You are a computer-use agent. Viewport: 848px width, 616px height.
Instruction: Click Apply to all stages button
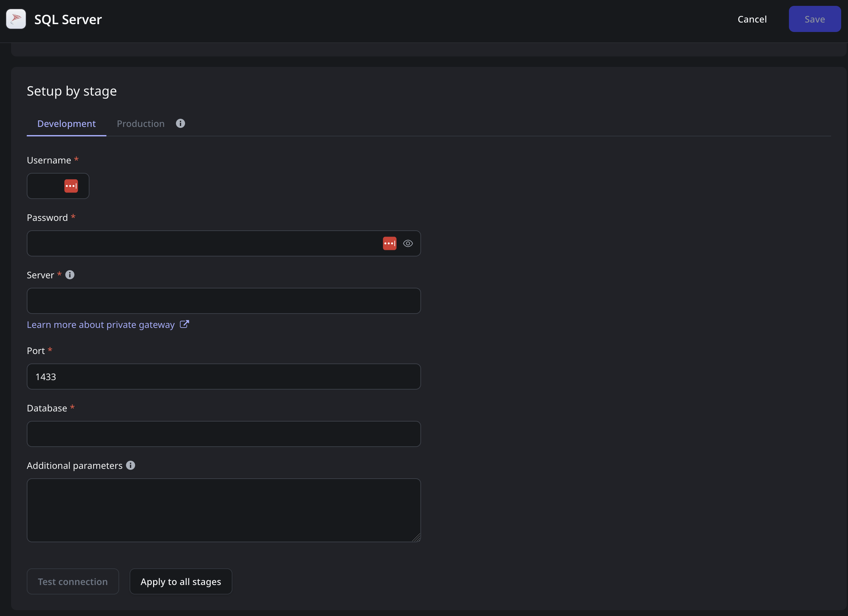coord(181,582)
